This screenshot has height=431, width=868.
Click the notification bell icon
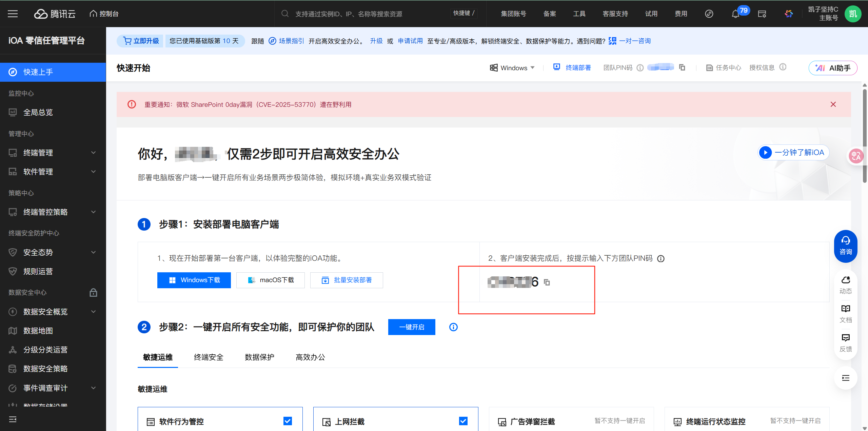tap(735, 14)
